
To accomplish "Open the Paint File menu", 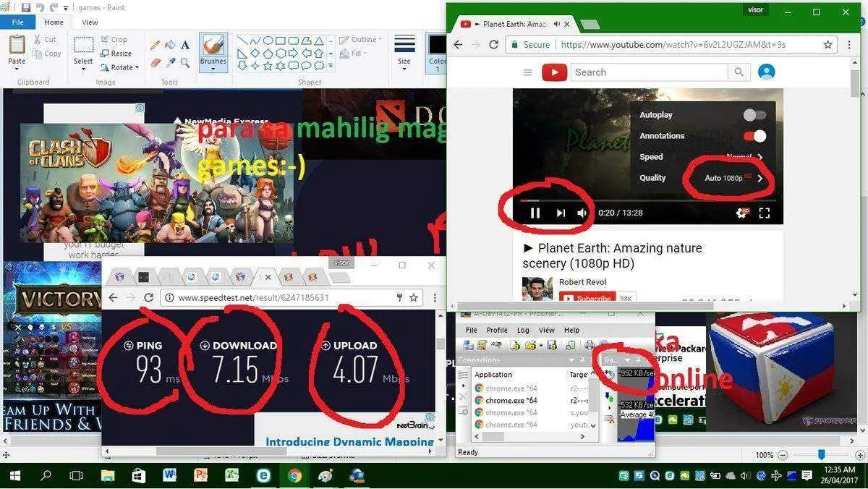I will (x=18, y=22).
